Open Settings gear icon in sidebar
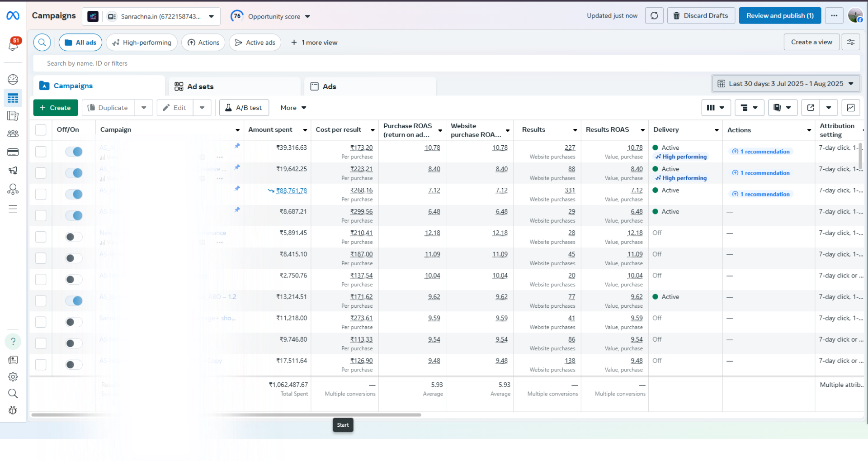Screen dimensions: 868x467 pos(13,377)
